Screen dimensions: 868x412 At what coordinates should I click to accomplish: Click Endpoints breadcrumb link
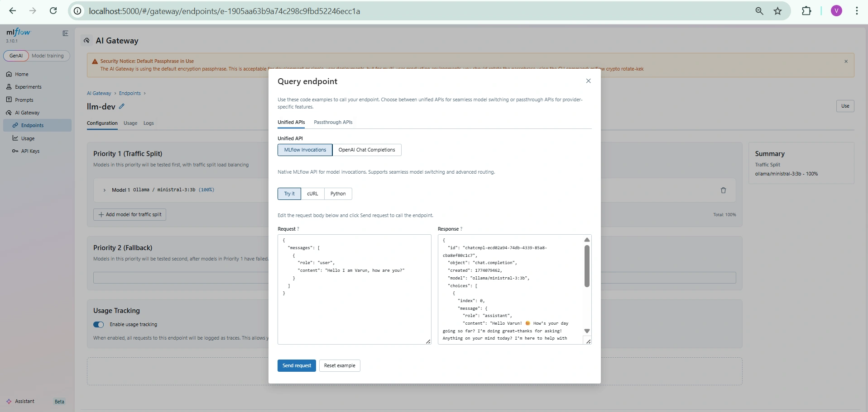point(130,93)
